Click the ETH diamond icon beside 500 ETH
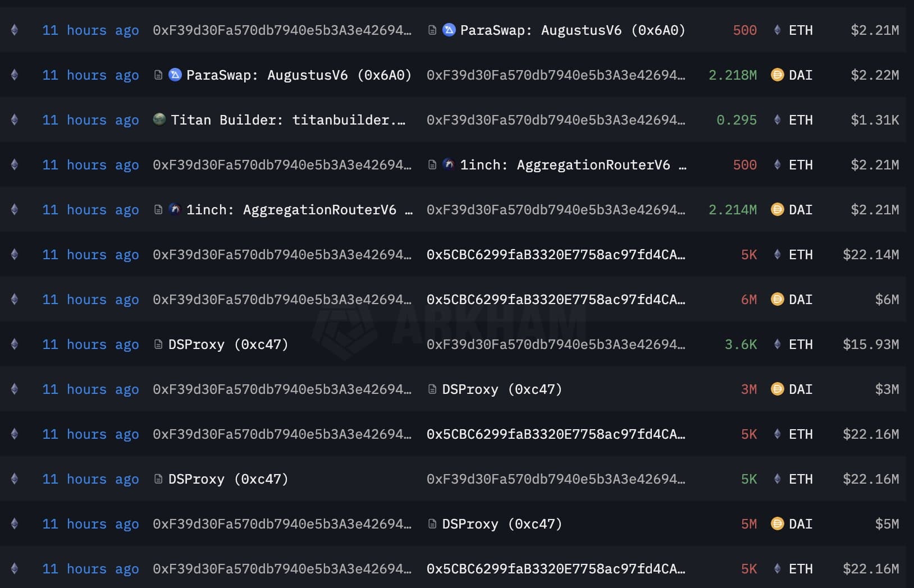This screenshot has width=914, height=588. coord(777,30)
